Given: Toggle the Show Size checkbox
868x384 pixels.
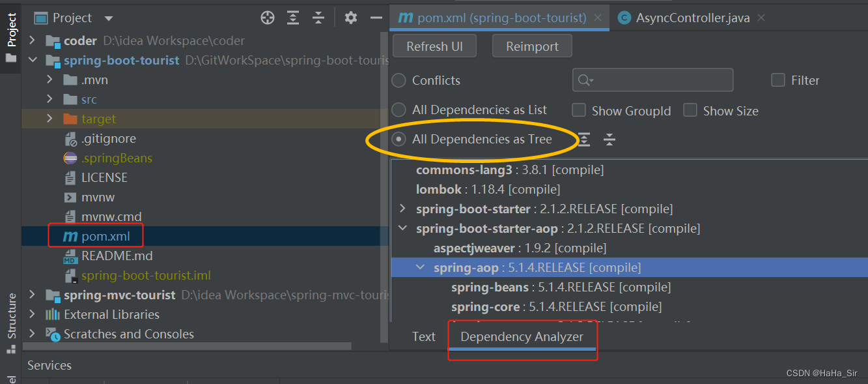Looking at the screenshot, I should coord(690,110).
